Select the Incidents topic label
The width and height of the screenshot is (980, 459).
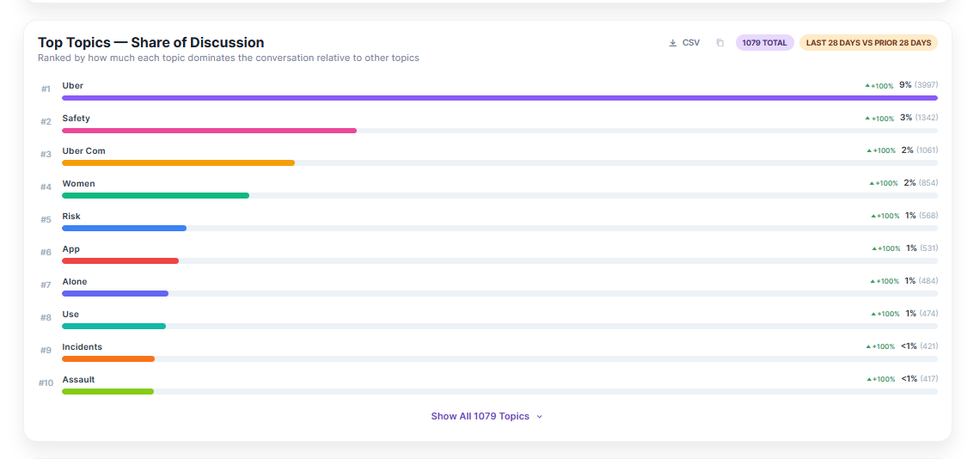click(x=82, y=346)
